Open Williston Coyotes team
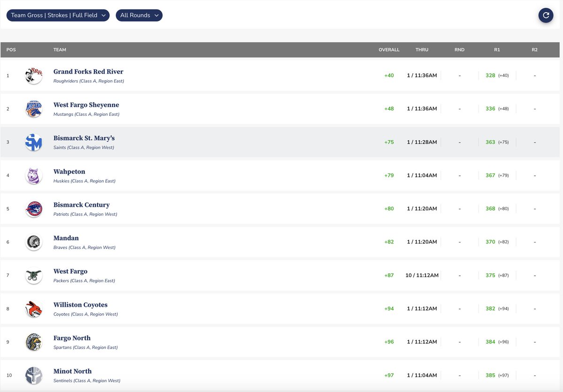Viewport: 563px width, 392px height. pos(81,305)
